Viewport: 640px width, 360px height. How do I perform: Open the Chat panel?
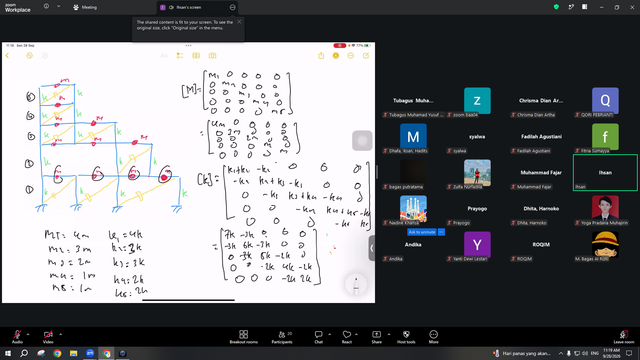click(318, 337)
